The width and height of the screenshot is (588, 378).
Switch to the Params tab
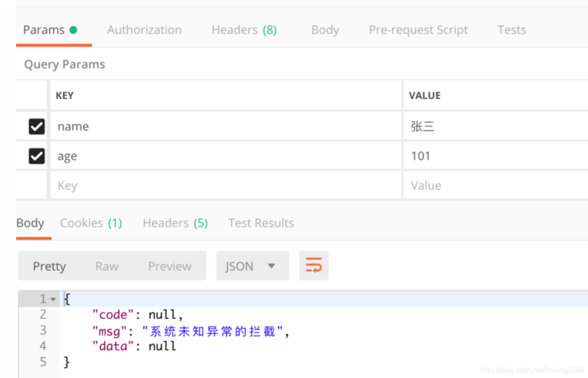coord(50,30)
